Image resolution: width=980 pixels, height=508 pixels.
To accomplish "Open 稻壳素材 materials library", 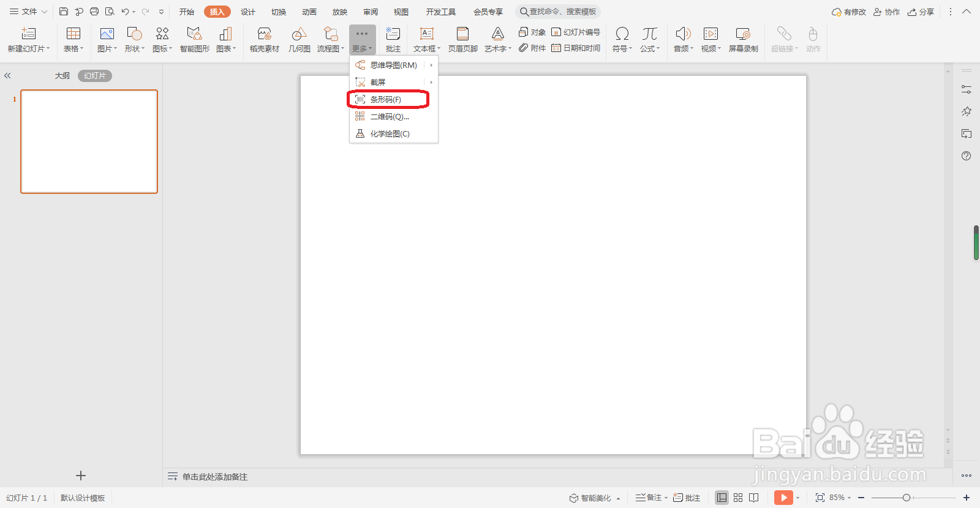I will click(x=265, y=40).
